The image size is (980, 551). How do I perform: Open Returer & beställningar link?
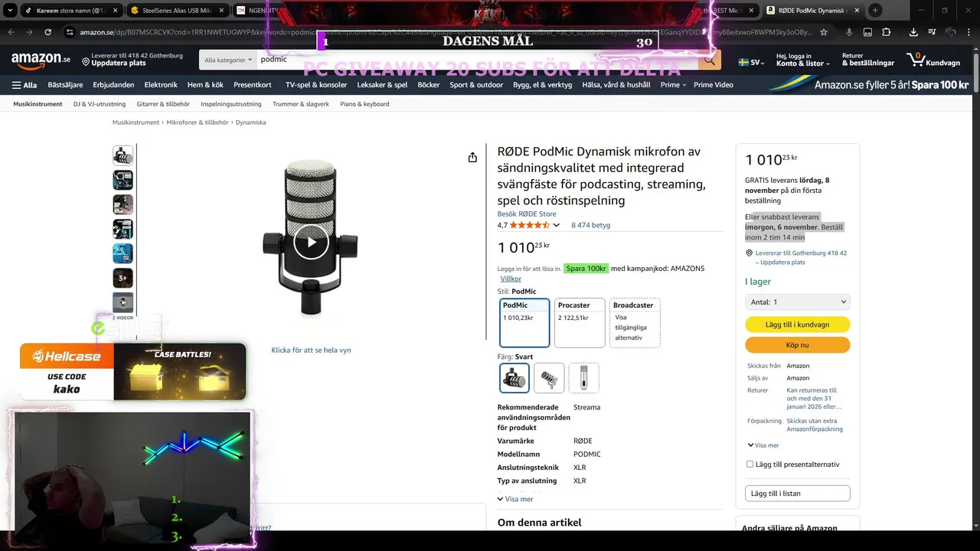click(x=868, y=60)
